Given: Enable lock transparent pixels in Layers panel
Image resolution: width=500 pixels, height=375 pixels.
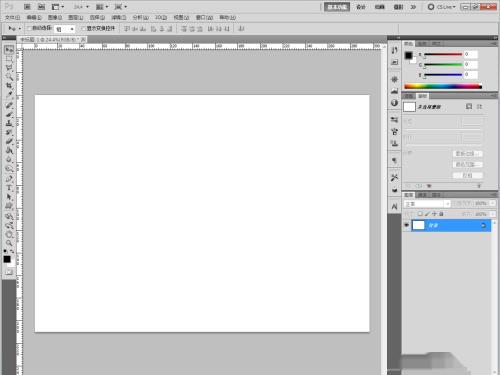Looking at the screenshot, I should click(x=421, y=214).
